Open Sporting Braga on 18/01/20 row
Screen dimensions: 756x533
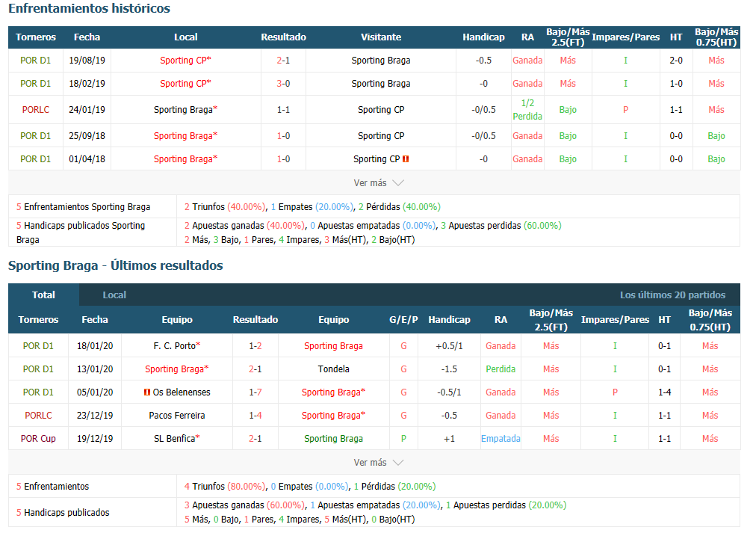point(334,346)
